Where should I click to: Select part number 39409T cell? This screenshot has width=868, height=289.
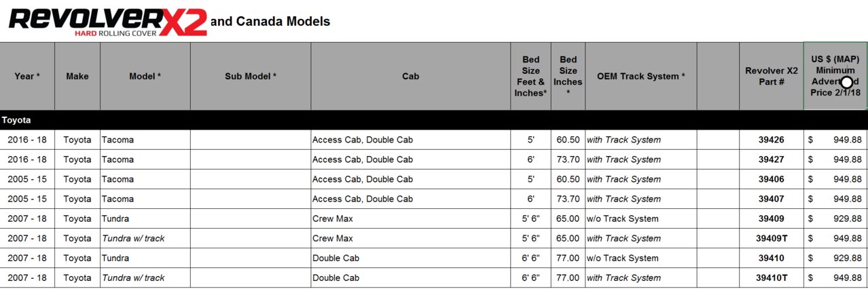coord(772,238)
